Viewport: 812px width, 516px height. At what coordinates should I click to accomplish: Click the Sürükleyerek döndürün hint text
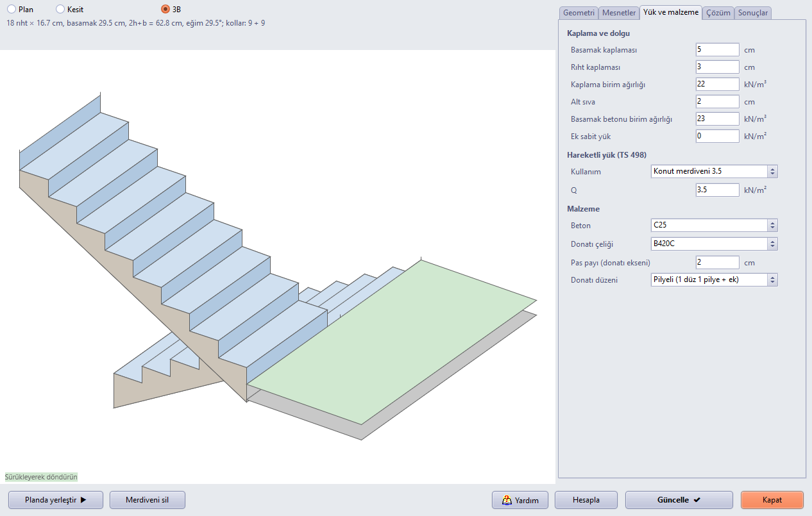[41, 477]
